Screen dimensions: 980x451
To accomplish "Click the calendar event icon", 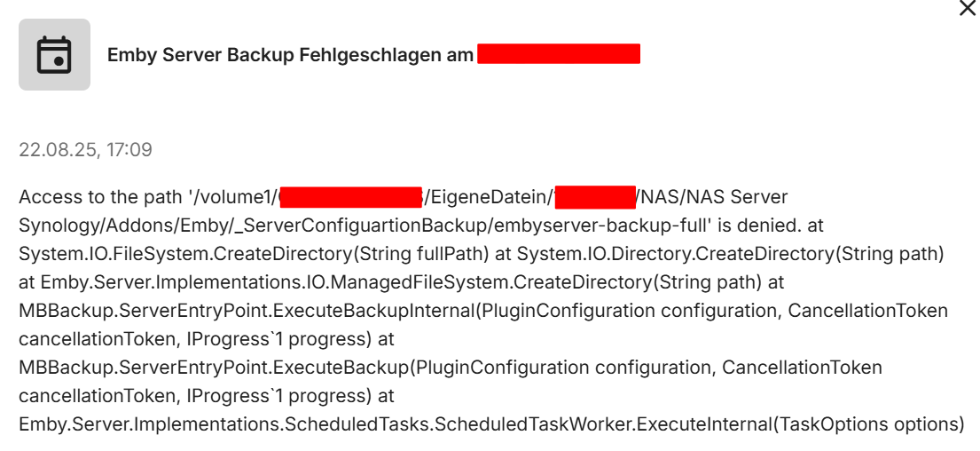I will pyautogui.click(x=54, y=55).
